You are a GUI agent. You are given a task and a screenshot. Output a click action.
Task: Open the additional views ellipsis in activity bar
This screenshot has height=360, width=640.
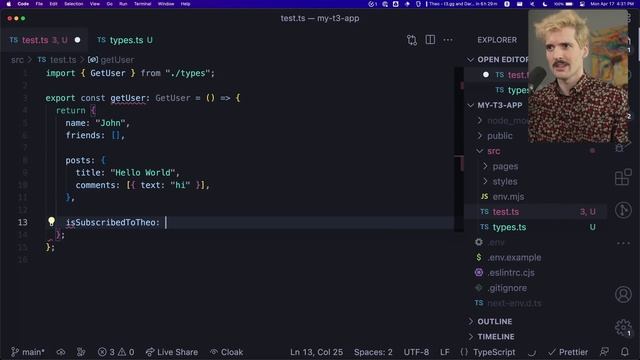pyautogui.click(x=623, y=243)
